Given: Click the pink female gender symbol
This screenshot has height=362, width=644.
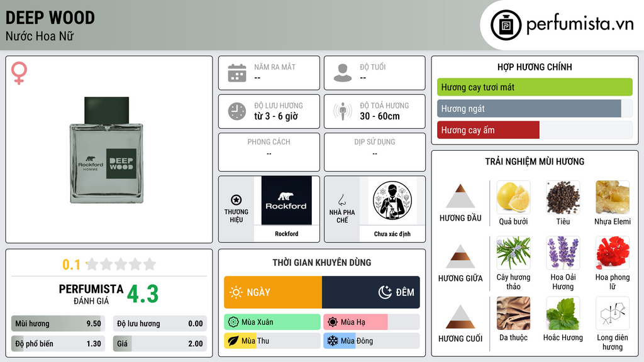Looking at the screenshot, I should click(x=19, y=73).
